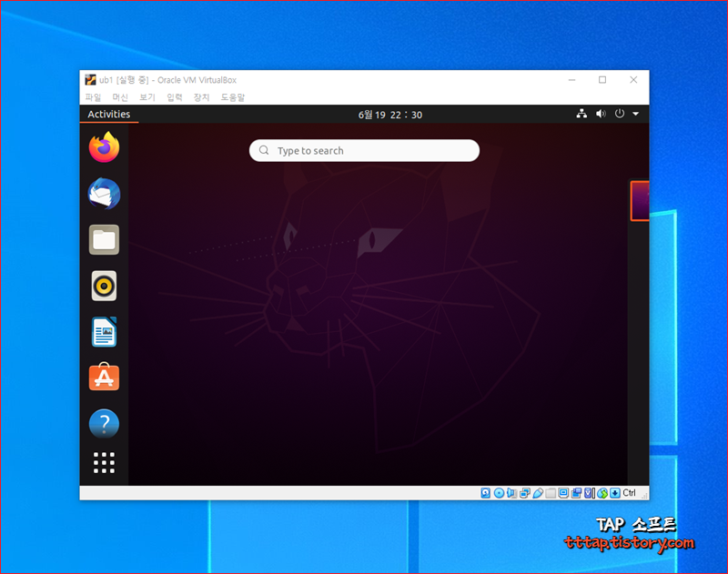Click the Activities button
The image size is (728, 574).
(x=109, y=114)
